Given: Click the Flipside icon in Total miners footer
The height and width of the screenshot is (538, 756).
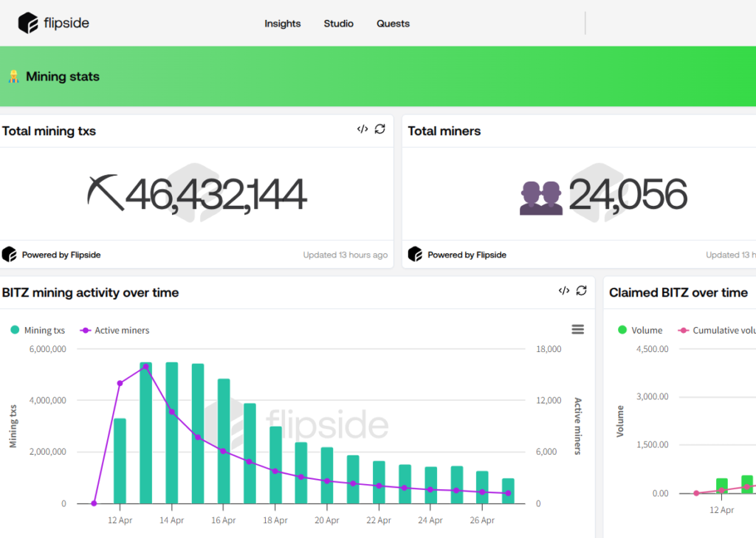Looking at the screenshot, I should tap(415, 255).
